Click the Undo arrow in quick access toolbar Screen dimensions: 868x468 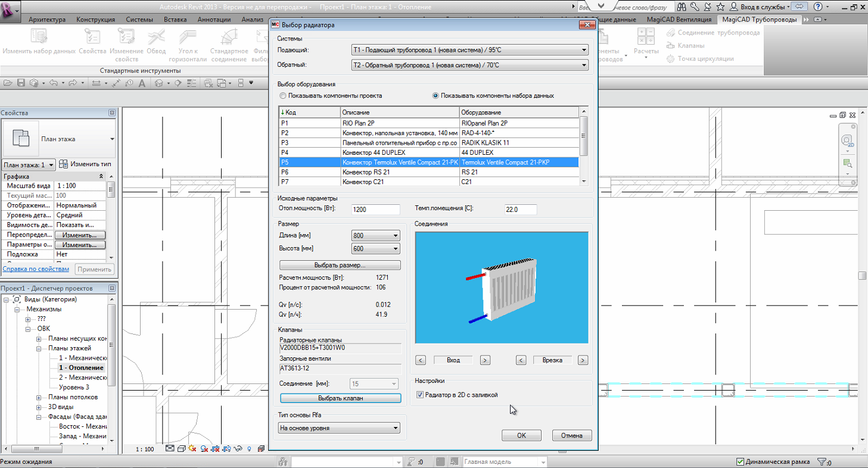click(52, 83)
